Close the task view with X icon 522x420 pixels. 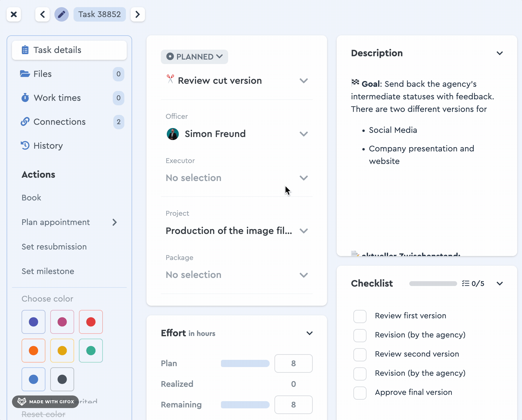coord(14,14)
